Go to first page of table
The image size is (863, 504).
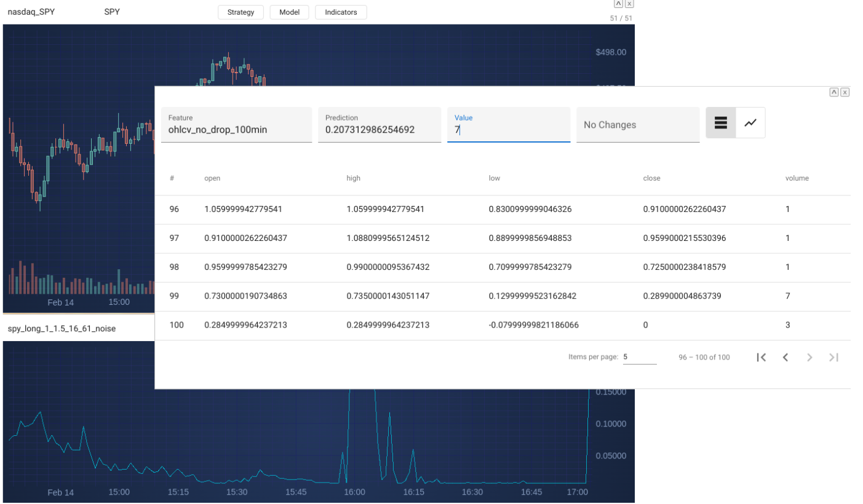click(761, 358)
